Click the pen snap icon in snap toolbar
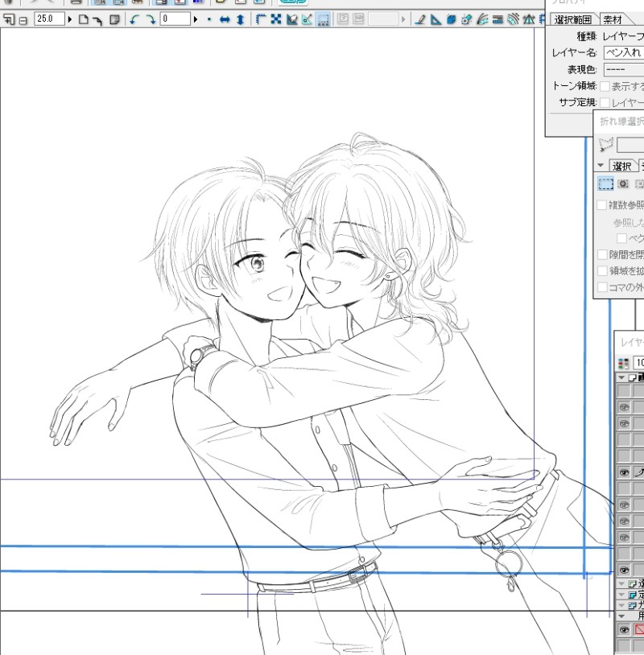This screenshot has height=655, width=644. coord(420,19)
